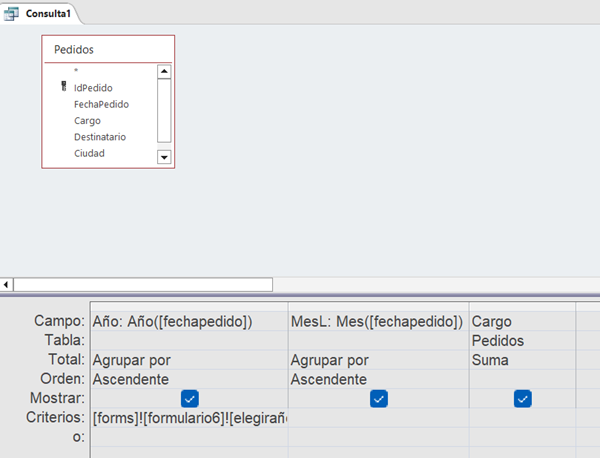Click the empty Orden cell in Cargo column
This screenshot has width=600, height=458.
(x=522, y=379)
